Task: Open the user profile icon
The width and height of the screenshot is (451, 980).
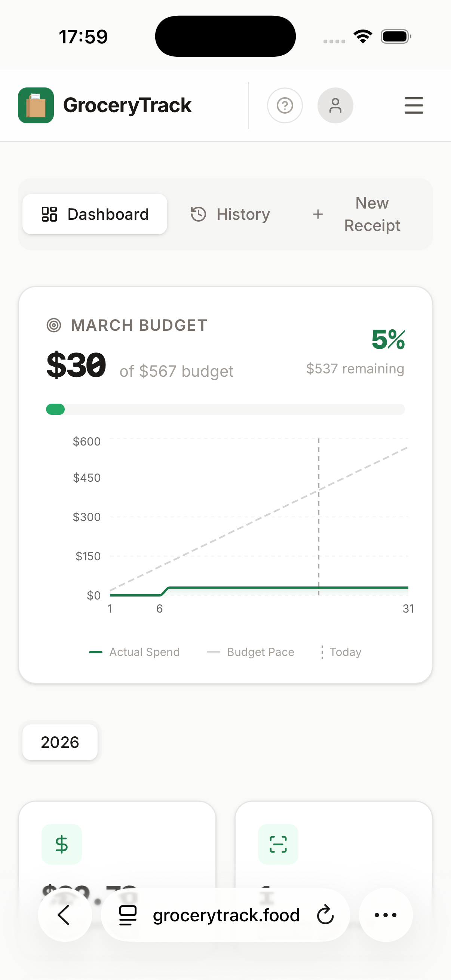Action: 335,105
